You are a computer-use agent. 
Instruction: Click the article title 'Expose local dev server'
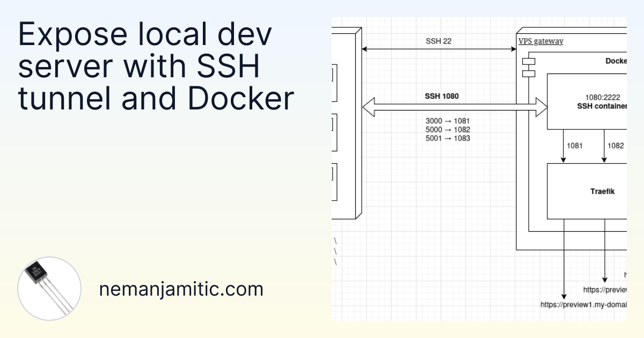(x=156, y=67)
